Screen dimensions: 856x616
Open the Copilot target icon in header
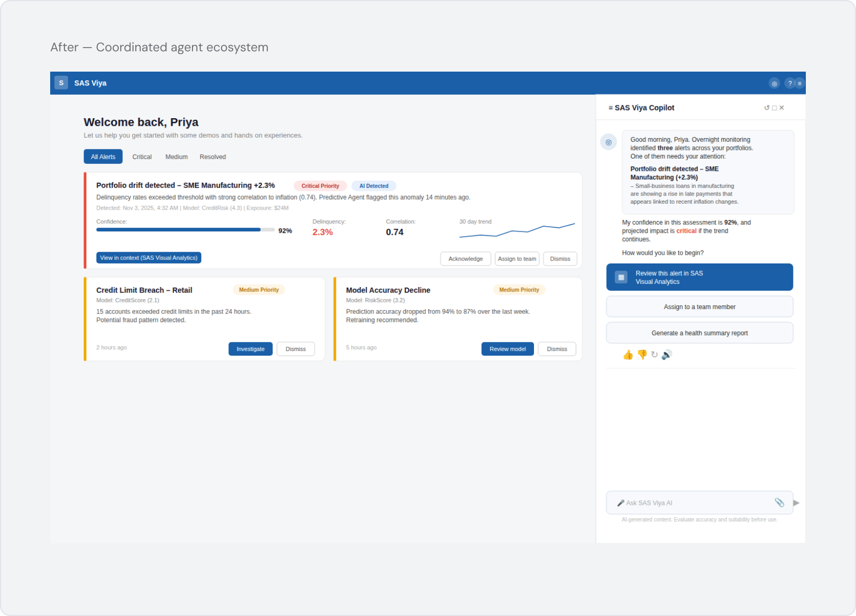[x=774, y=83]
